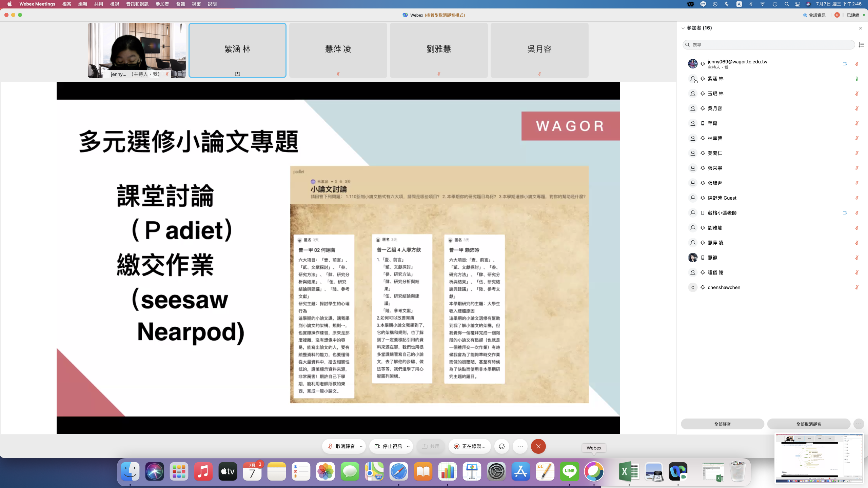Viewport: 868px width, 488px height.
Task: Toggle 停止視訊 camera button
Action: (x=388, y=446)
